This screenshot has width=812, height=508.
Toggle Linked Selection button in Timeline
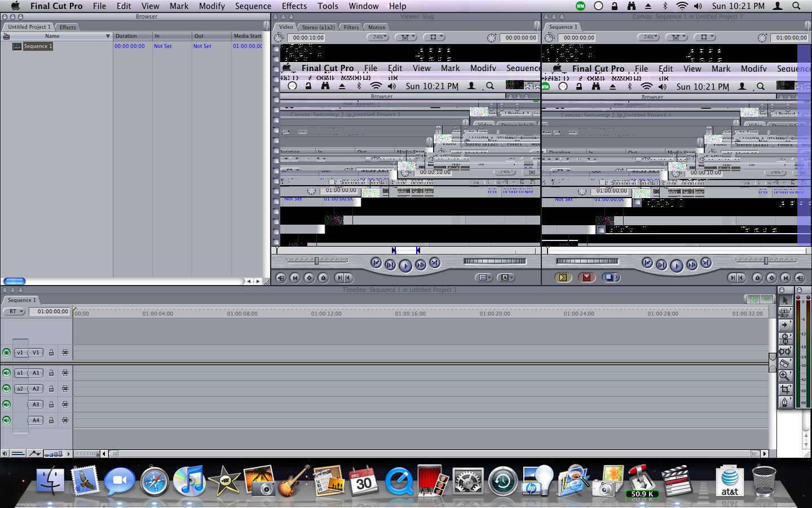[753, 299]
